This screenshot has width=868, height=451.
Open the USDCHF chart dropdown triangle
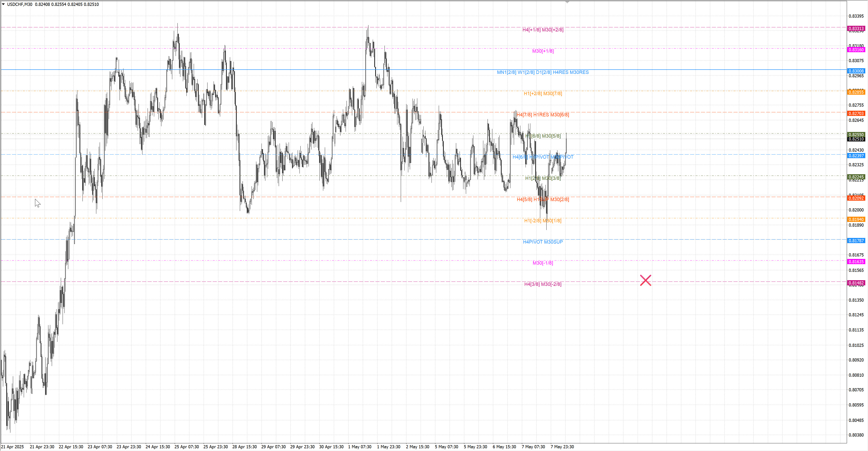click(x=3, y=4)
